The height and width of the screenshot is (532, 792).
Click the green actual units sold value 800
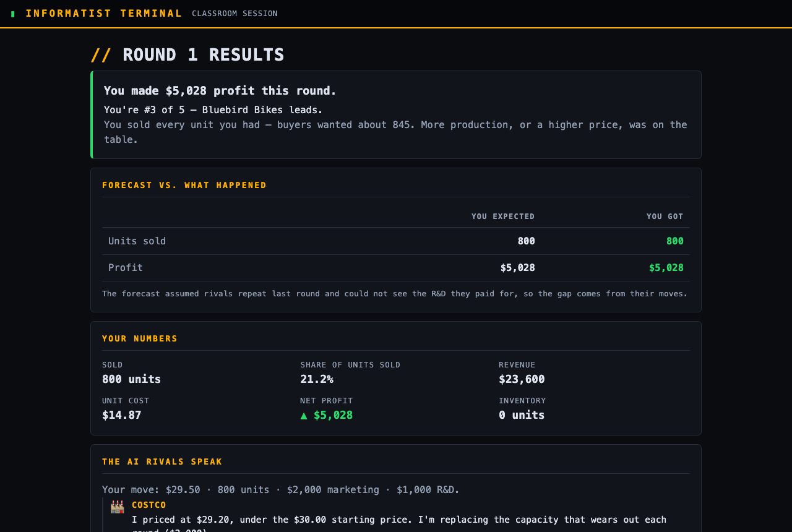(675, 241)
